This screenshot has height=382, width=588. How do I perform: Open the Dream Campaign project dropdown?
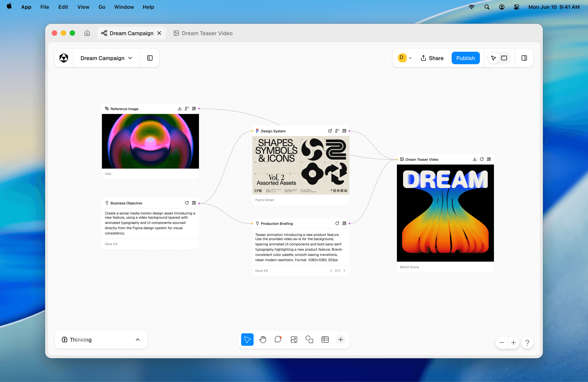[106, 58]
